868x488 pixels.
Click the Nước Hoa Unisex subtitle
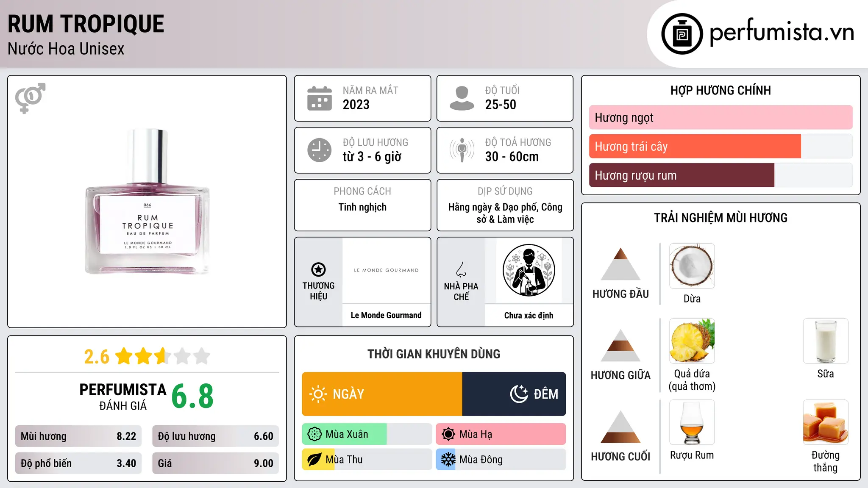tap(66, 49)
